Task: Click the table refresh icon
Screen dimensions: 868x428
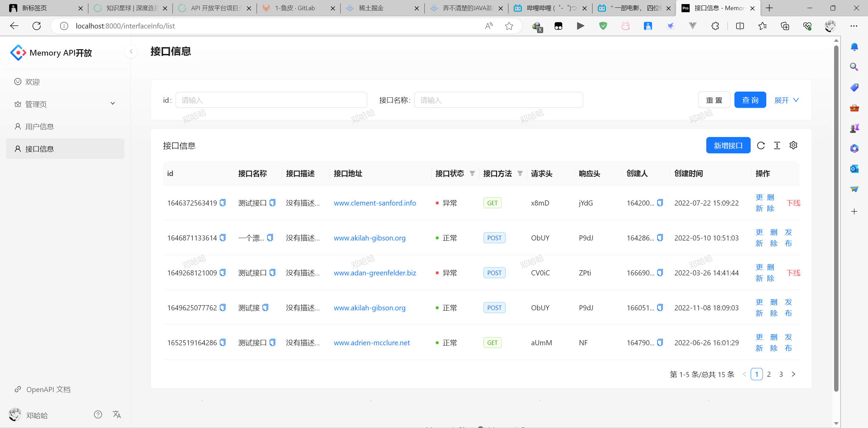Action: (x=761, y=145)
